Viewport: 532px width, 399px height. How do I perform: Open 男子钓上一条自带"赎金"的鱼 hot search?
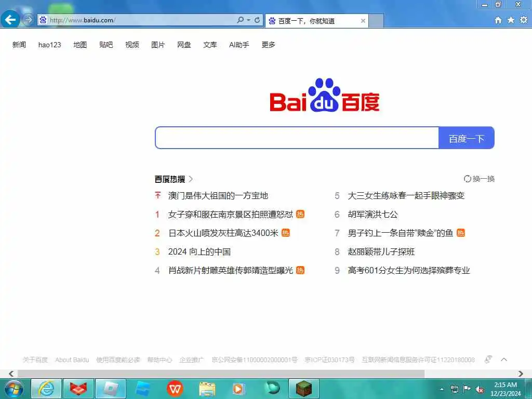tap(401, 233)
